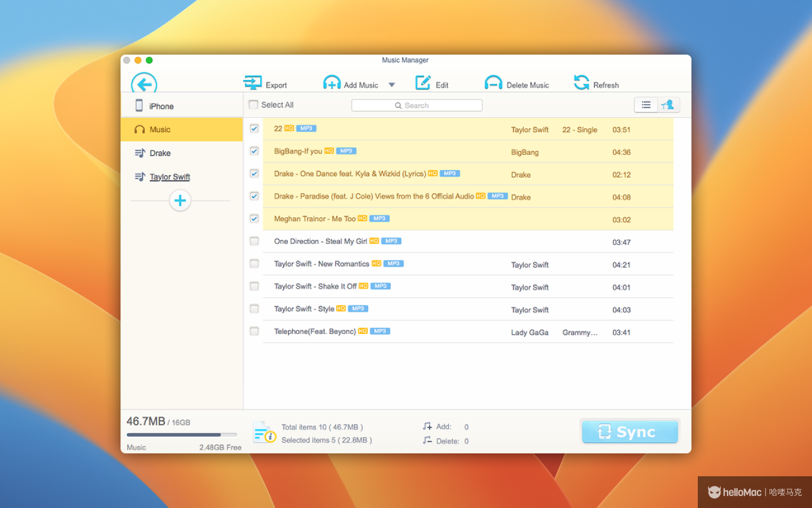The image size is (812, 508).
Task: Uncheck Meghan Trainor - Me Too checkbox
Action: 254,218
